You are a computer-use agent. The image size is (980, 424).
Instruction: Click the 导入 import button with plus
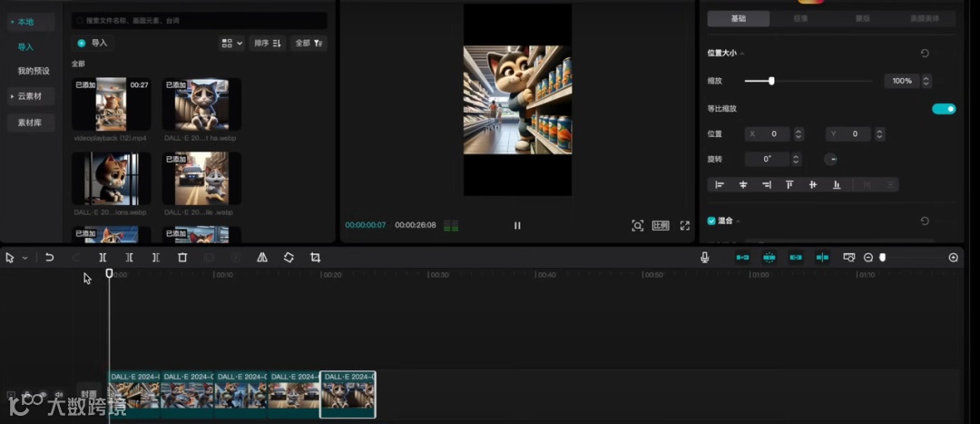click(93, 44)
